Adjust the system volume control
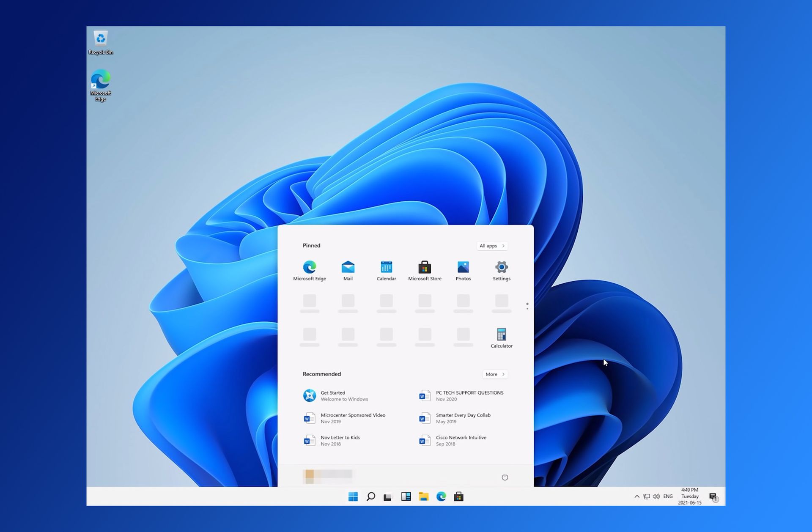Image resolution: width=812 pixels, height=532 pixels. point(656,496)
